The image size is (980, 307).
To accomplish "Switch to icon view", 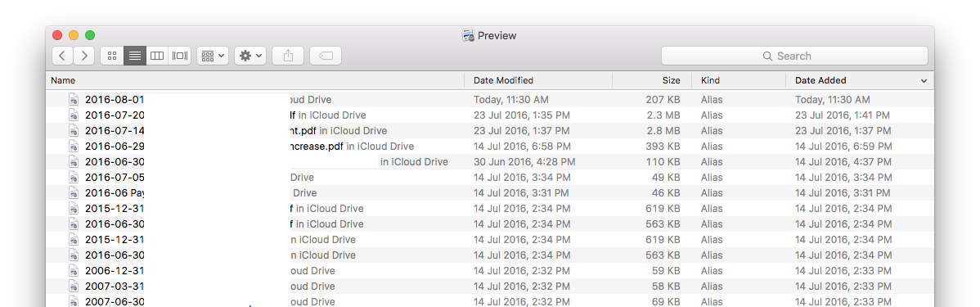I will pyautogui.click(x=112, y=56).
